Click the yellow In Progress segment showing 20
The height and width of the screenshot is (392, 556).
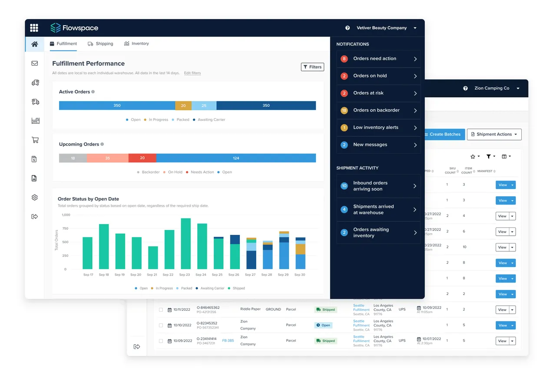(x=183, y=105)
